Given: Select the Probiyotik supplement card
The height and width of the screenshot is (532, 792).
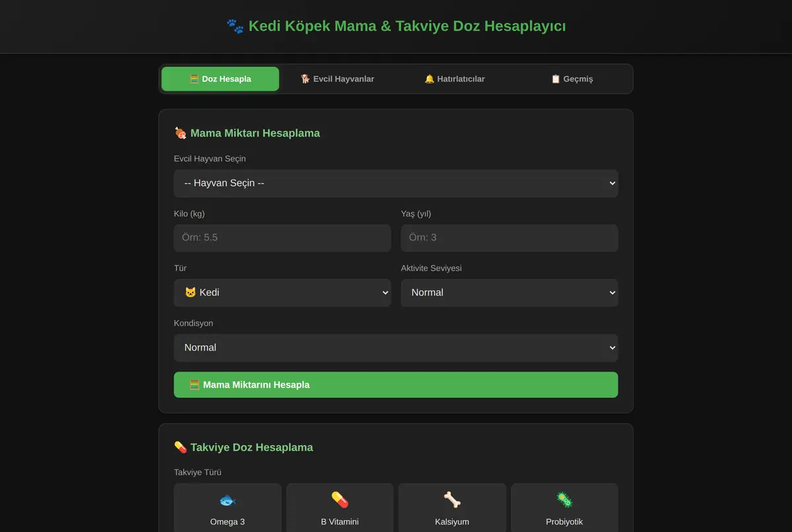Looking at the screenshot, I should (564, 508).
